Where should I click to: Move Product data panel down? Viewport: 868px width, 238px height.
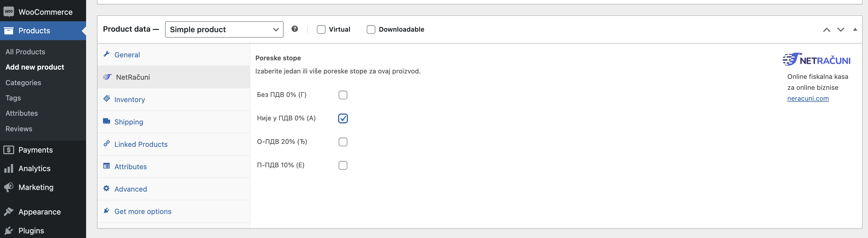point(840,30)
